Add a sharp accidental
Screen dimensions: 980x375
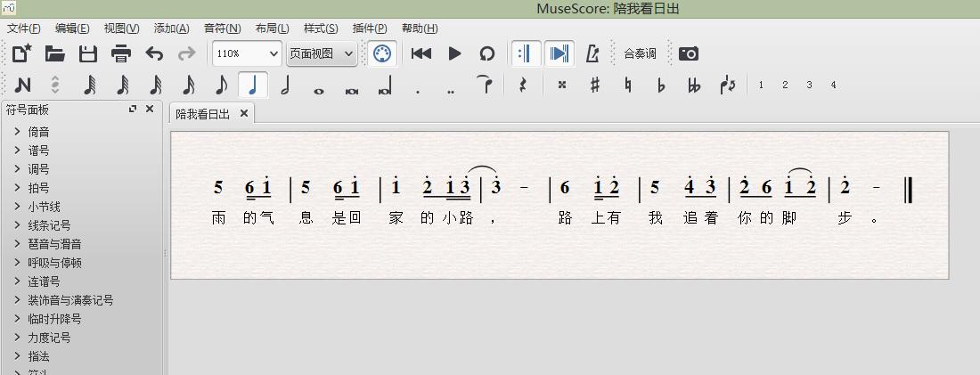[595, 85]
